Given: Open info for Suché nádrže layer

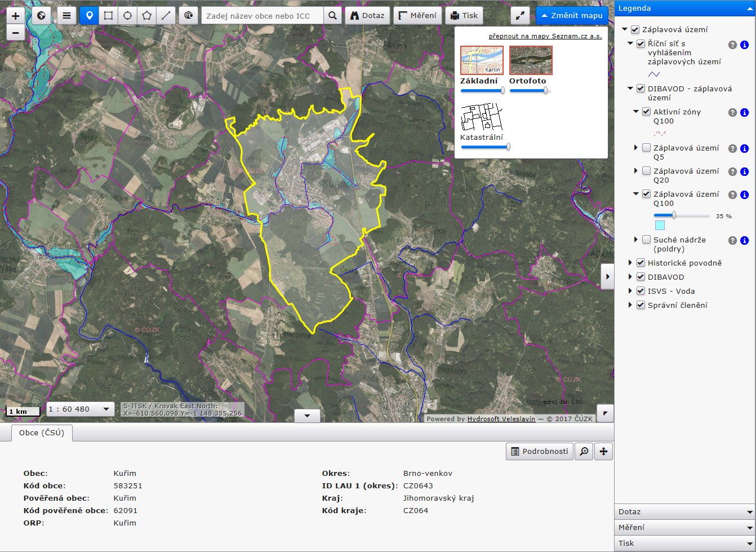Looking at the screenshot, I should pos(744,240).
